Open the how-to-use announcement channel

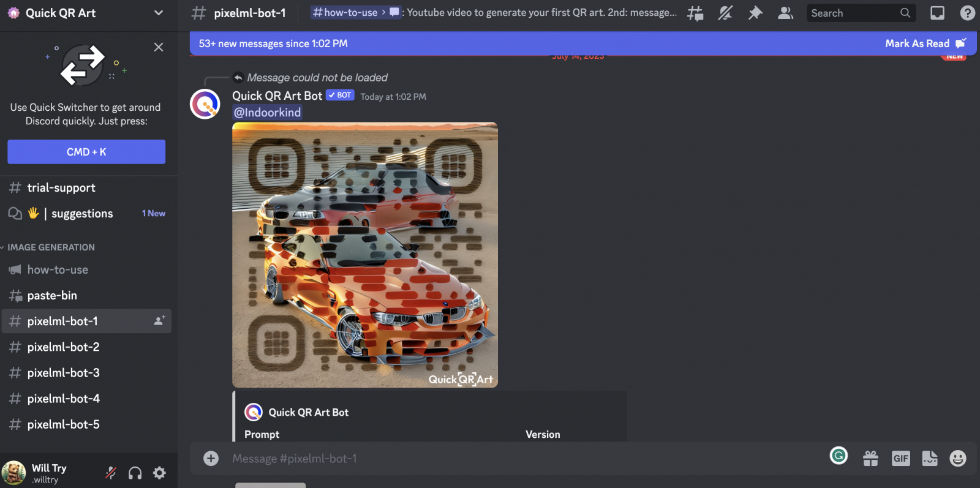86,270
